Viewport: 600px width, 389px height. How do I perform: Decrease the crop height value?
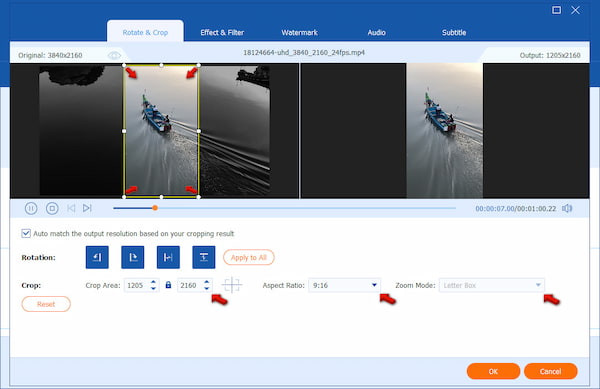(207, 288)
